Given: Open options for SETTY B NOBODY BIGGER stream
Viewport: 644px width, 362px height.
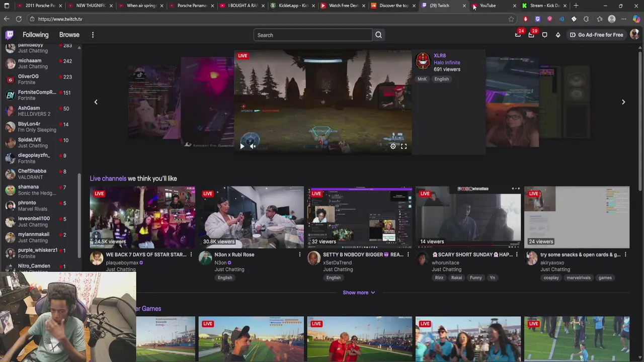Looking at the screenshot, I should pos(408,255).
